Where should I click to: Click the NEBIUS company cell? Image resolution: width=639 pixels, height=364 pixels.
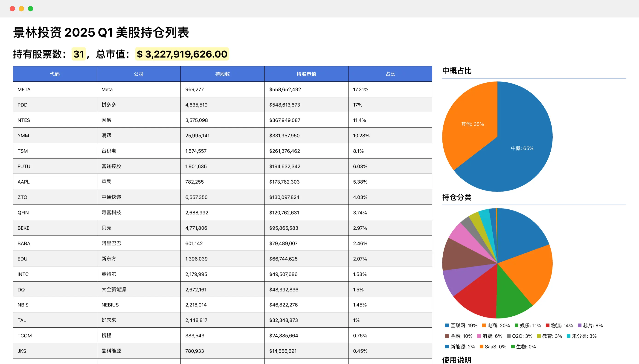point(139,305)
